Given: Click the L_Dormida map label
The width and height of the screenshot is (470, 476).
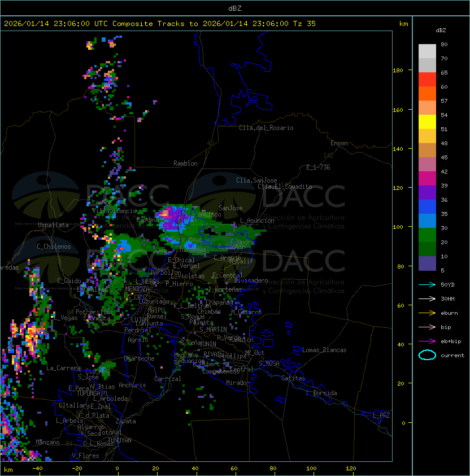Looking at the screenshot, I should (x=321, y=393).
